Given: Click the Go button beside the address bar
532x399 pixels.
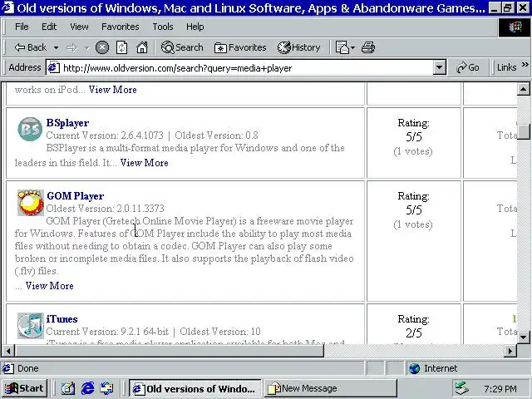Looking at the screenshot, I should click(x=468, y=68).
